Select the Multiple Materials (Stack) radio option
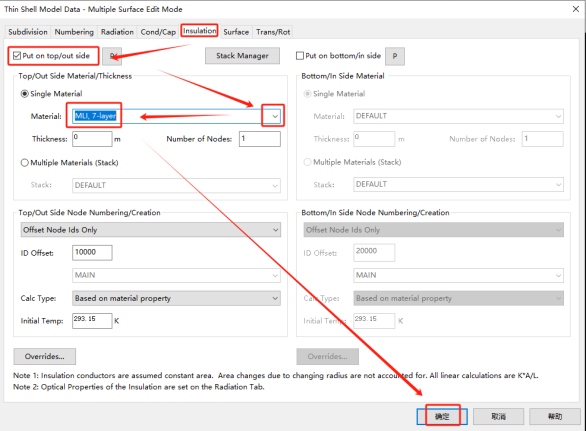The image size is (586, 431). [25, 163]
